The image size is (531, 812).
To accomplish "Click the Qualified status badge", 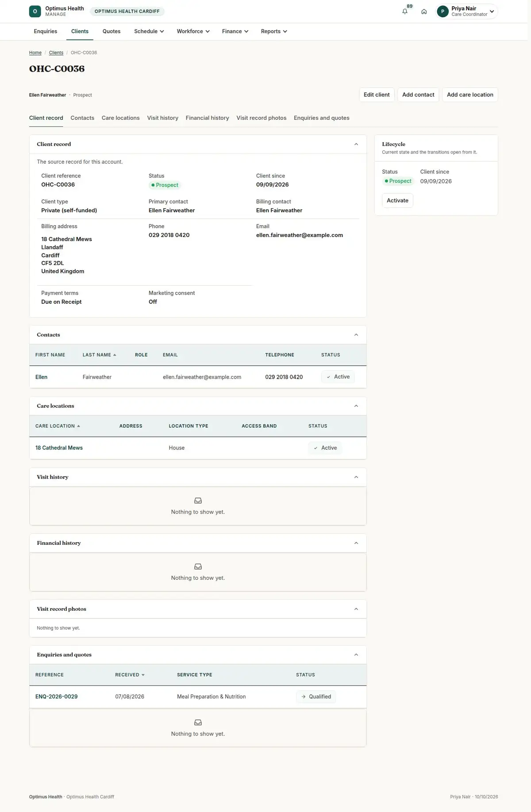I will [x=316, y=697].
